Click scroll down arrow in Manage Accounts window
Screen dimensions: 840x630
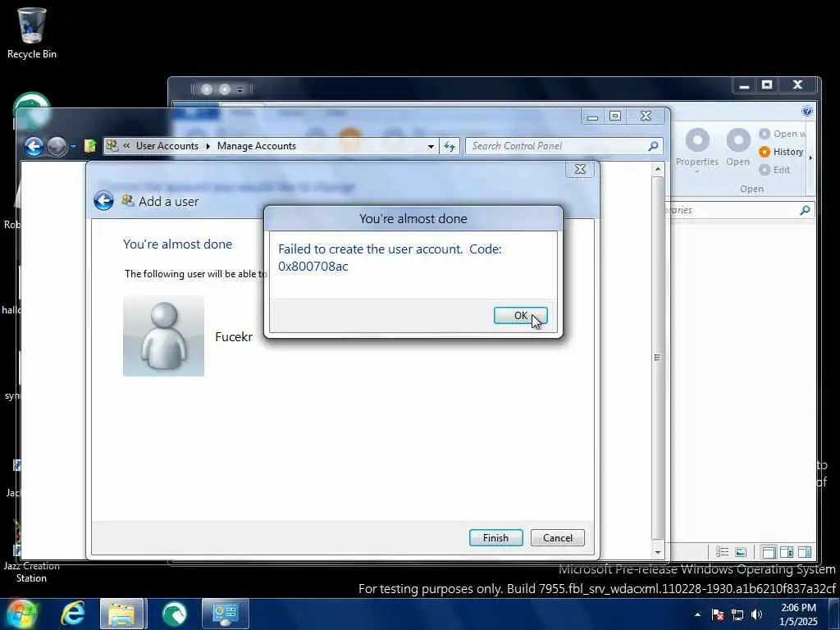tap(658, 552)
